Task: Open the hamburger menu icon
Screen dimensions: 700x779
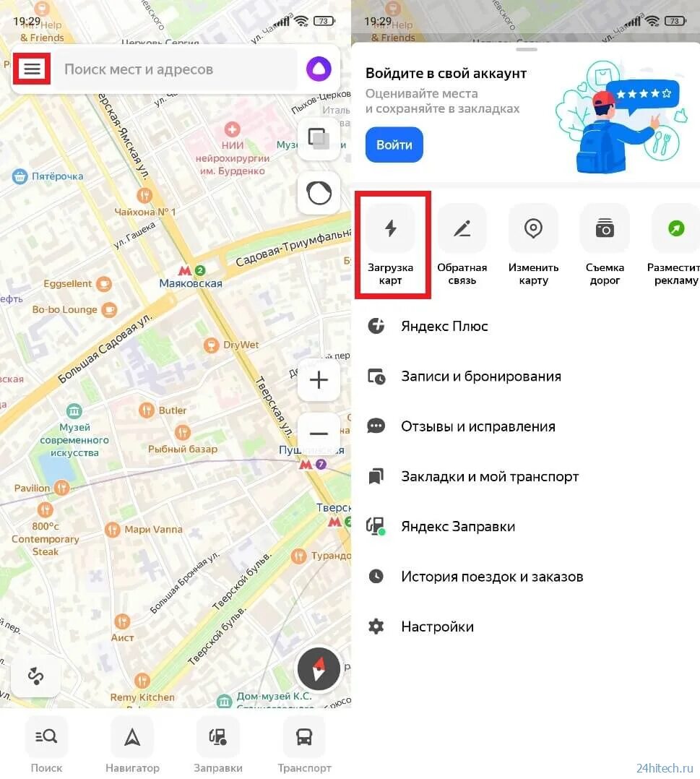Action: tap(32, 69)
